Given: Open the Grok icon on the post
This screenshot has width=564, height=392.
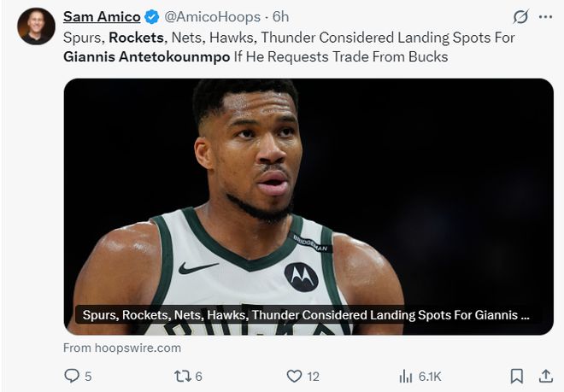Looking at the screenshot, I should click(520, 16).
